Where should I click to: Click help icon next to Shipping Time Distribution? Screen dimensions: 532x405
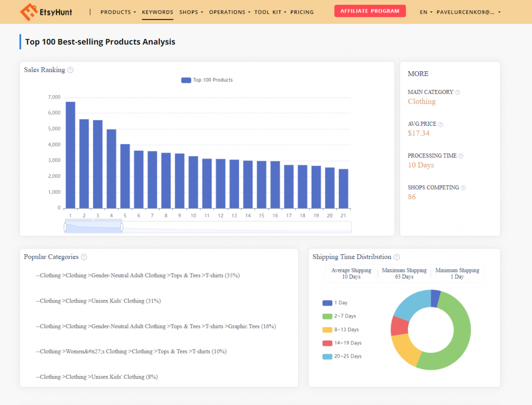point(397,257)
